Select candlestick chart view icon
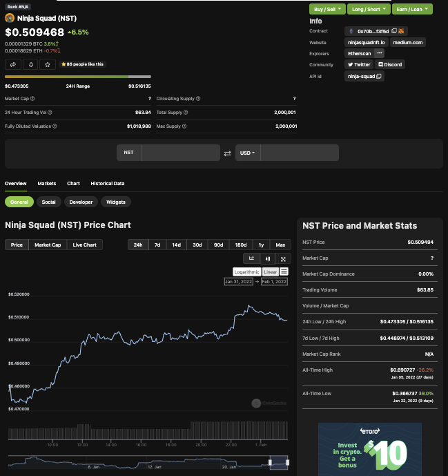This screenshot has height=476, width=448. pyautogui.click(x=268, y=258)
